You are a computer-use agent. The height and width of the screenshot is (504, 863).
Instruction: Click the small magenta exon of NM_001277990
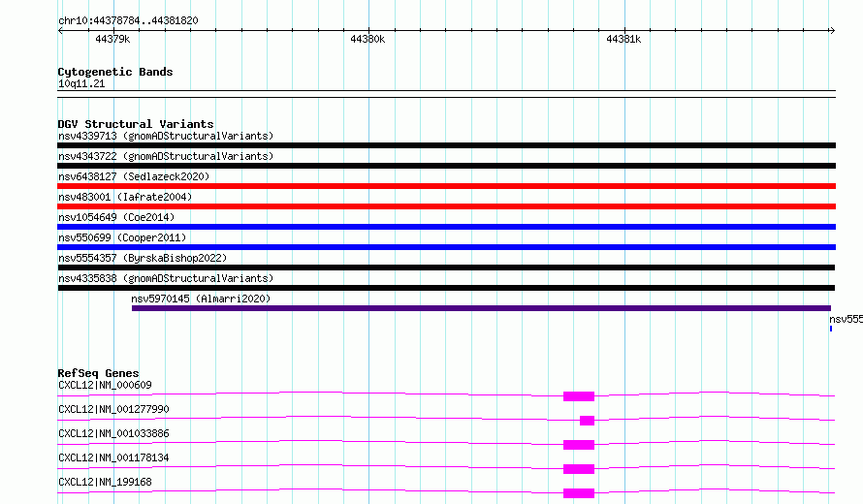[587, 421]
